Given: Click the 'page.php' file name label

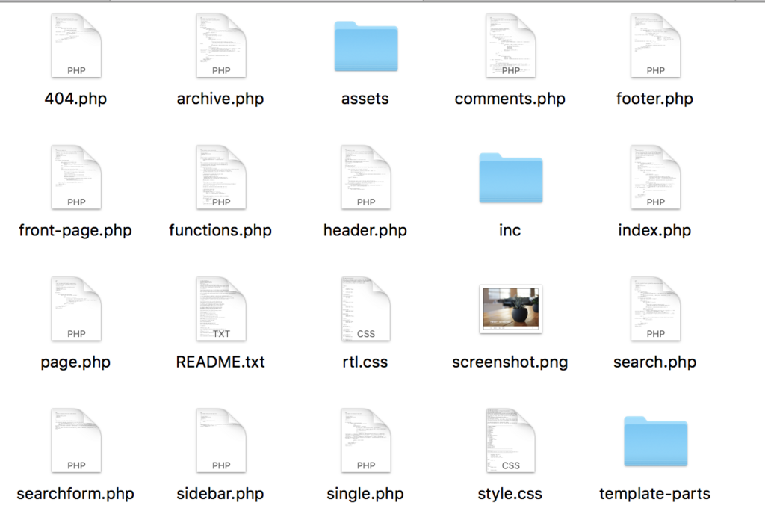Looking at the screenshot, I should coord(75,362).
